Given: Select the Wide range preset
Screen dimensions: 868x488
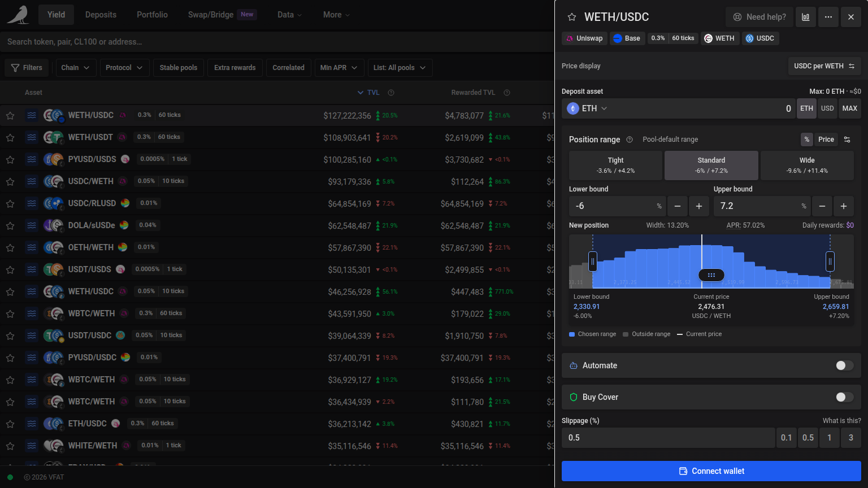Looking at the screenshot, I should click(x=807, y=165).
